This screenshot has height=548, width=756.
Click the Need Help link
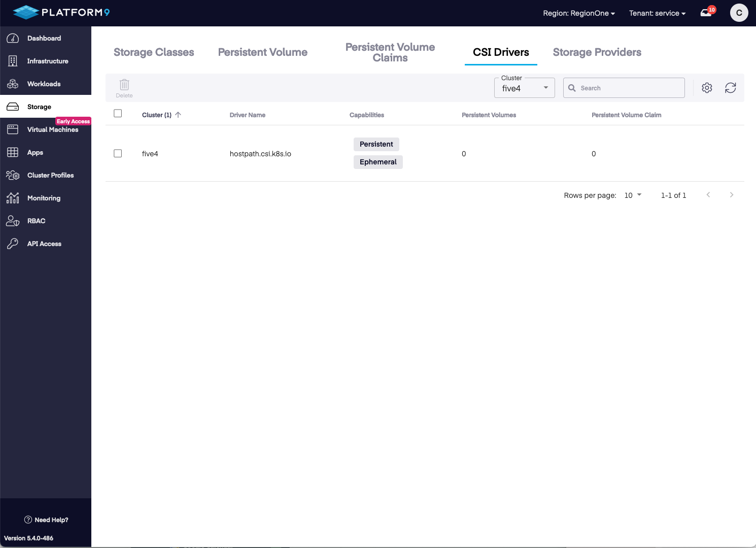(x=46, y=520)
